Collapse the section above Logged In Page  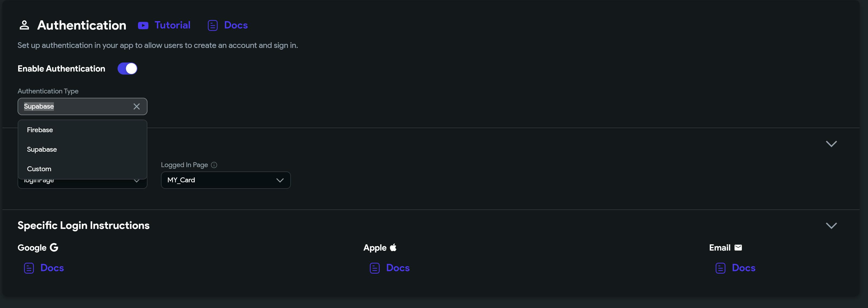coord(831,144)
